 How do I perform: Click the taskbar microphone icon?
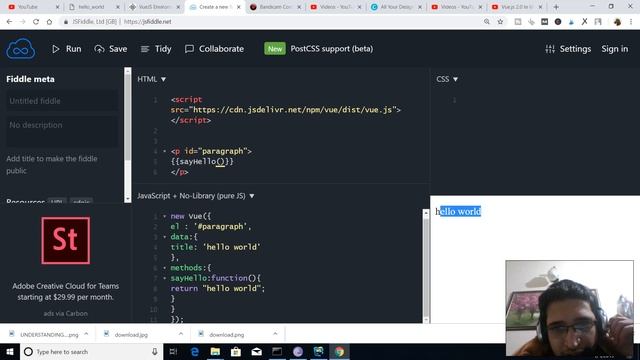(x=155, y=351)
